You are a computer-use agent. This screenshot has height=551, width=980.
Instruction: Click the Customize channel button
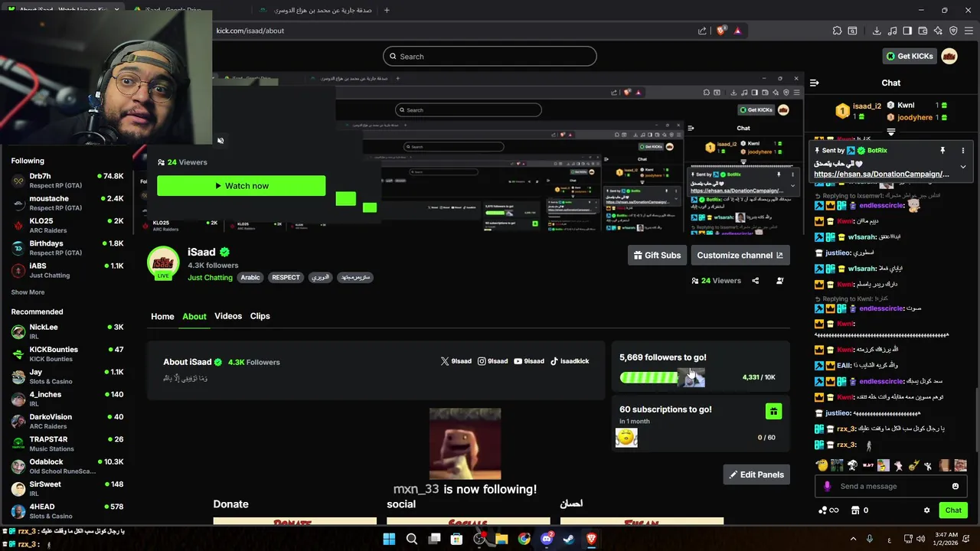(x=740, y=255)
